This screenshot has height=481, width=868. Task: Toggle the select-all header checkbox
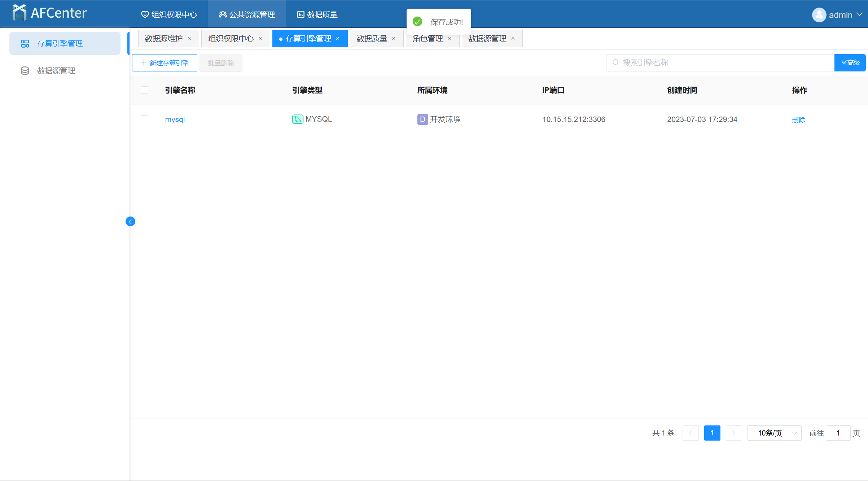coord(144,90)
